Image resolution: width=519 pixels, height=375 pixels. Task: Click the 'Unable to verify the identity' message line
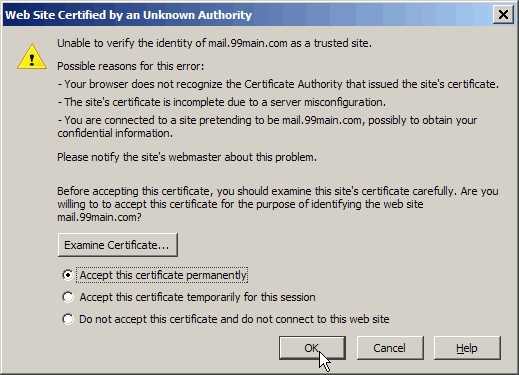pyautogui.click(x=214, y=43)
